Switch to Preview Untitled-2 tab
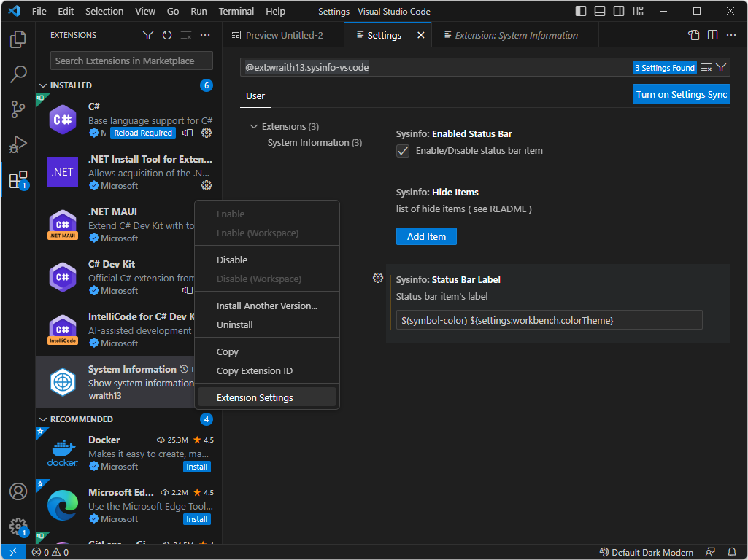 (284, 35)
